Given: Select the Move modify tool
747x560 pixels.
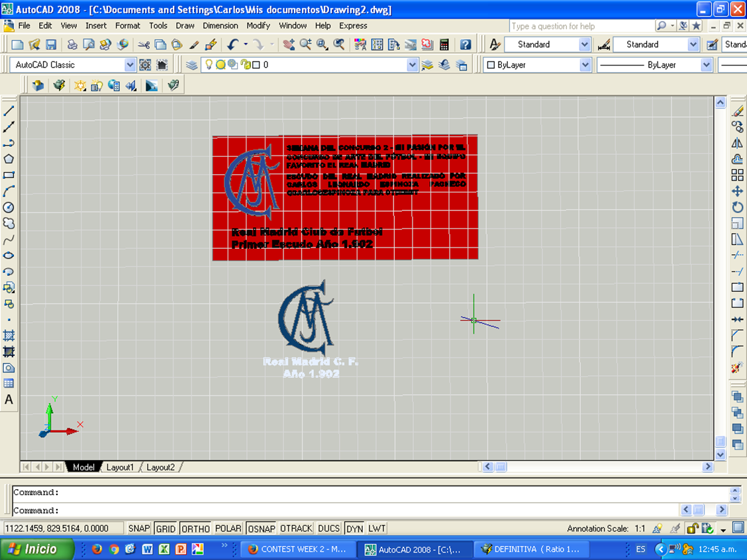Looking at the screenshot, I should (738, 191).
